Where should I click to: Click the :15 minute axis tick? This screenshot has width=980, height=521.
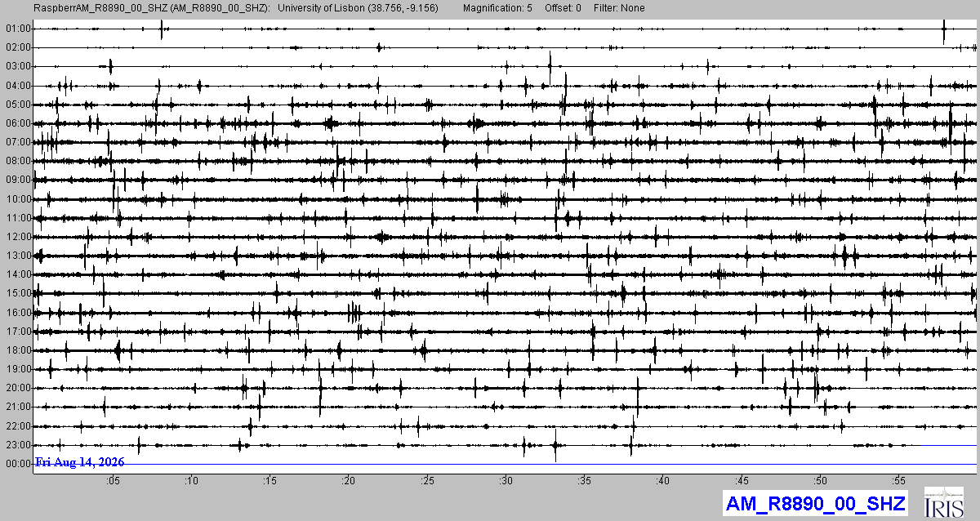(269, 480)
